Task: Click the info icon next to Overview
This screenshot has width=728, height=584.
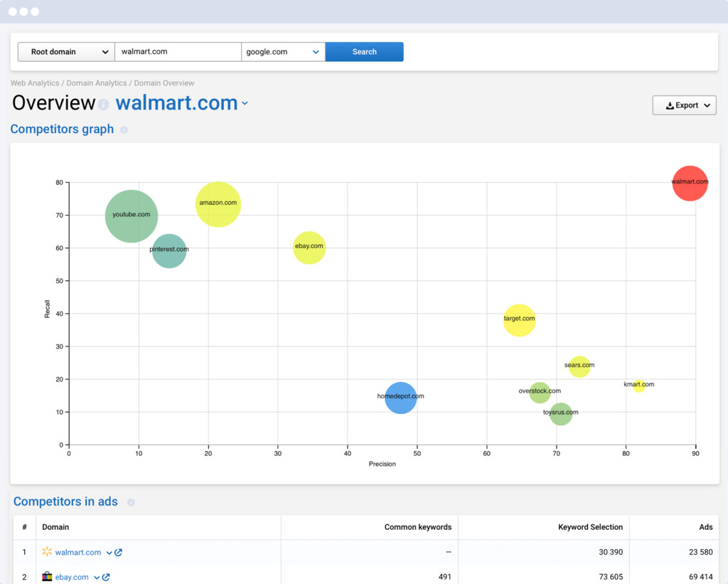Action: coord(104,105)
